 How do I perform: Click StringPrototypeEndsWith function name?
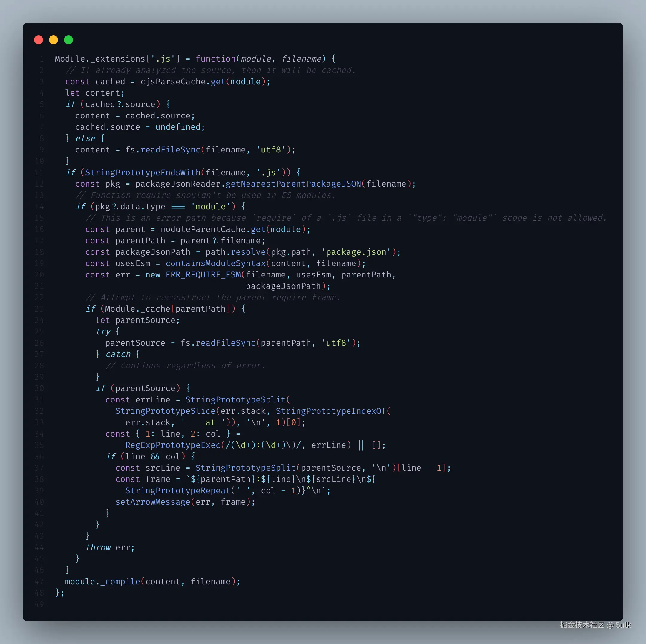click(x=143, y=172)
